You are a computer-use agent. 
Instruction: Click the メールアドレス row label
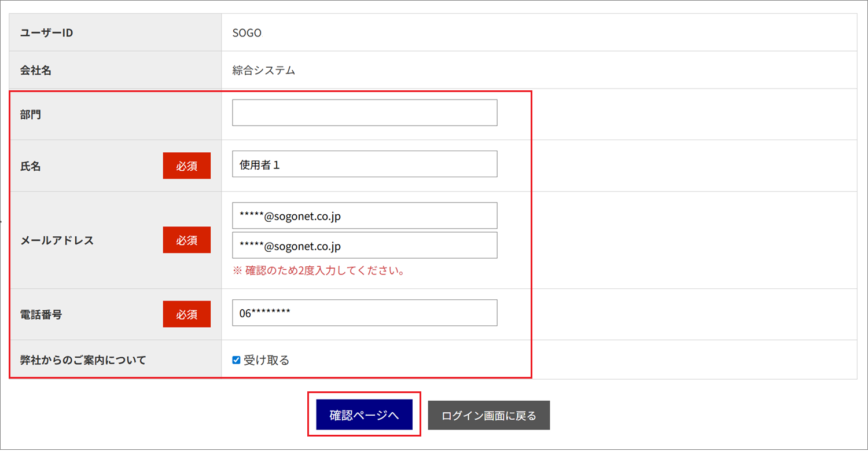tap(57, 240)
